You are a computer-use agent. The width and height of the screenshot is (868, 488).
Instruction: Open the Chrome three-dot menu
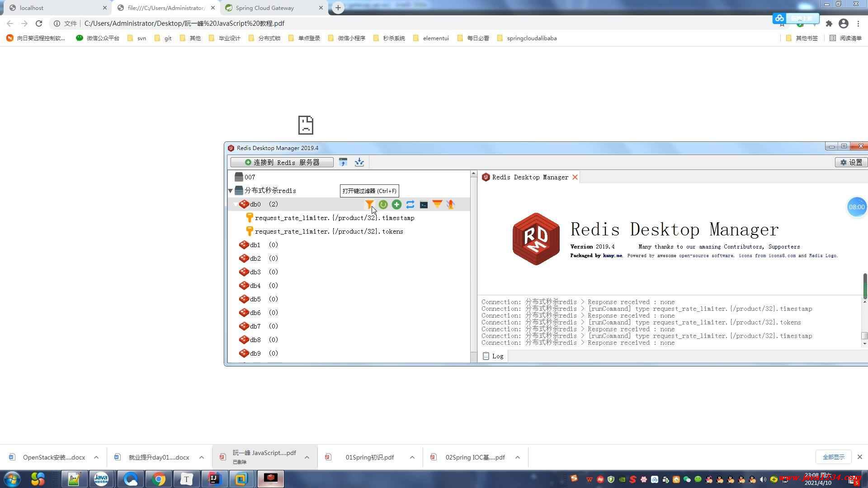click(858, 23)
